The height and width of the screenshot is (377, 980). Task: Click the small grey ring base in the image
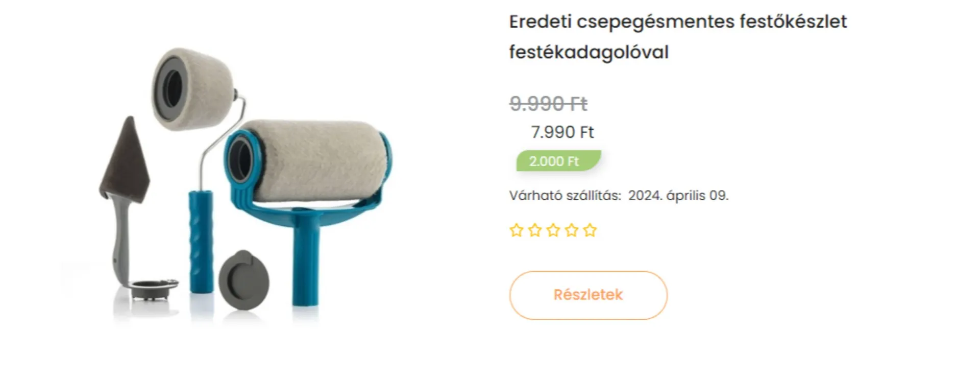coord(153,288)
